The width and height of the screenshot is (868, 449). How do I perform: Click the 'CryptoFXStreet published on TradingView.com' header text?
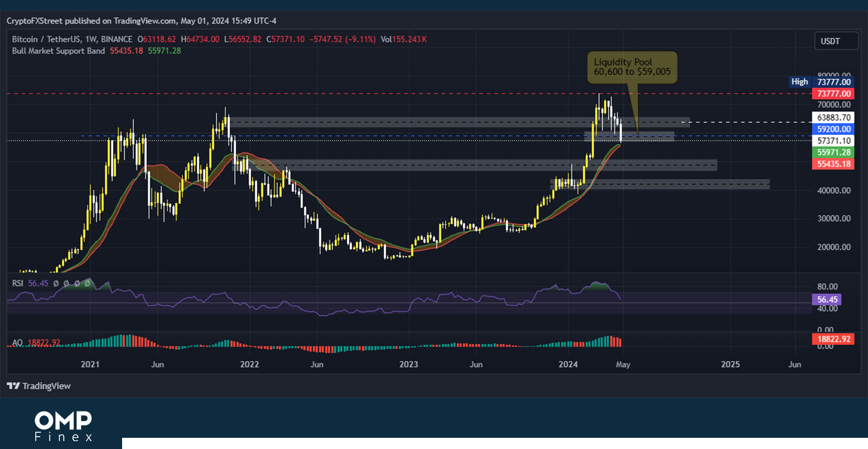[92, 21]
